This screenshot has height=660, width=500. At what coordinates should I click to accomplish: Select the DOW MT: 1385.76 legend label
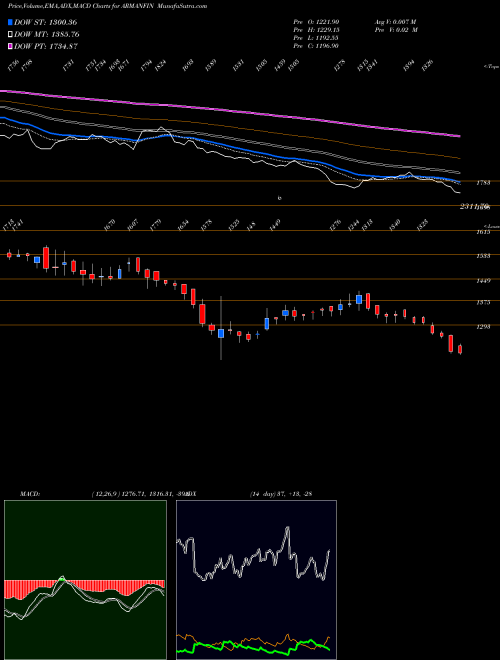coord(46,35)
